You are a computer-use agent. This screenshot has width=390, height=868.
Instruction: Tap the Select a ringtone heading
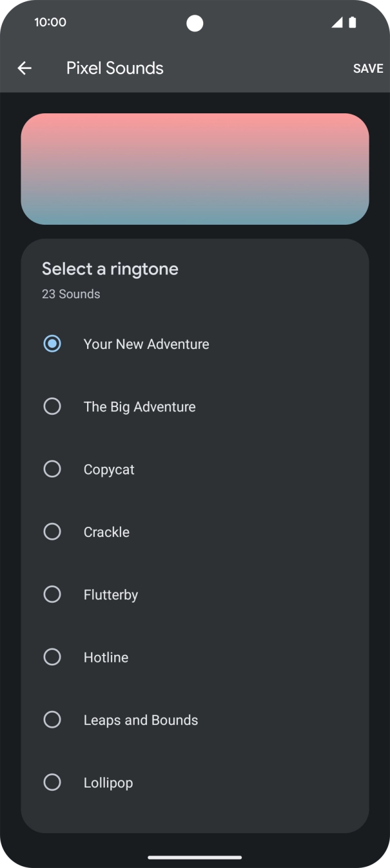click(110, 269)
